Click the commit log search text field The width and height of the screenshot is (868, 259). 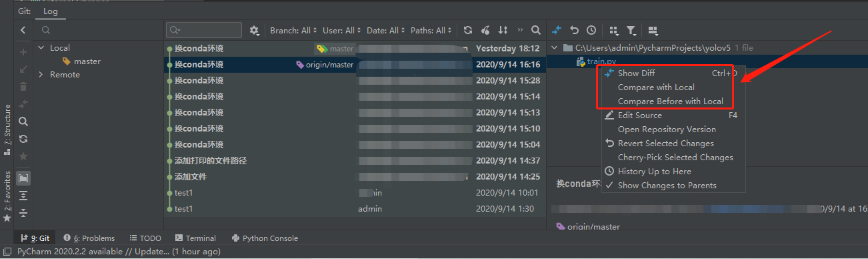(205, 30)
